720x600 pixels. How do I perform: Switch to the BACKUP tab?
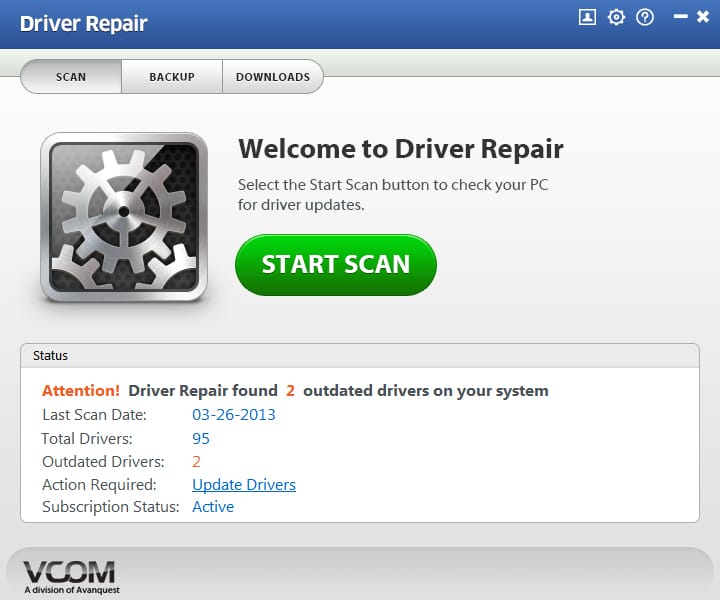point(172,77)
